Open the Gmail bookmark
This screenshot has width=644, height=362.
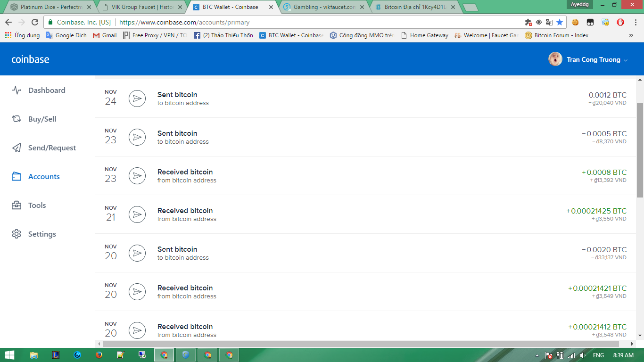click(105, 35)
